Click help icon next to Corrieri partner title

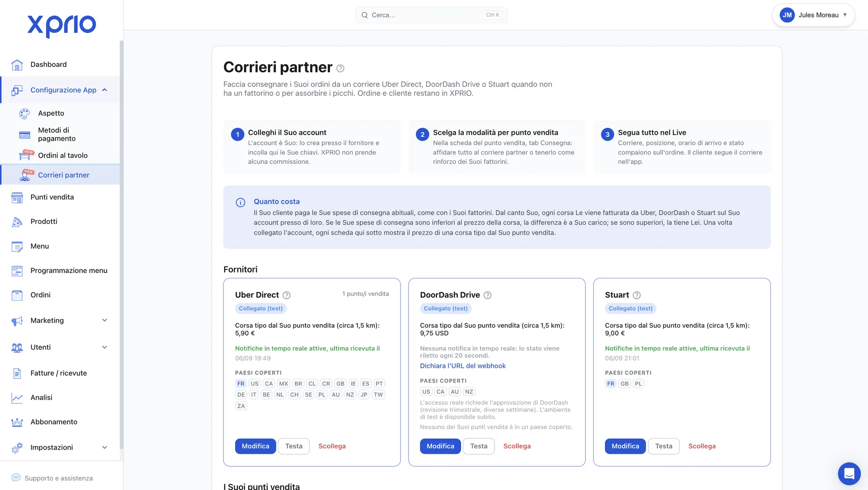pyautogui.click(x=340, y=68)
